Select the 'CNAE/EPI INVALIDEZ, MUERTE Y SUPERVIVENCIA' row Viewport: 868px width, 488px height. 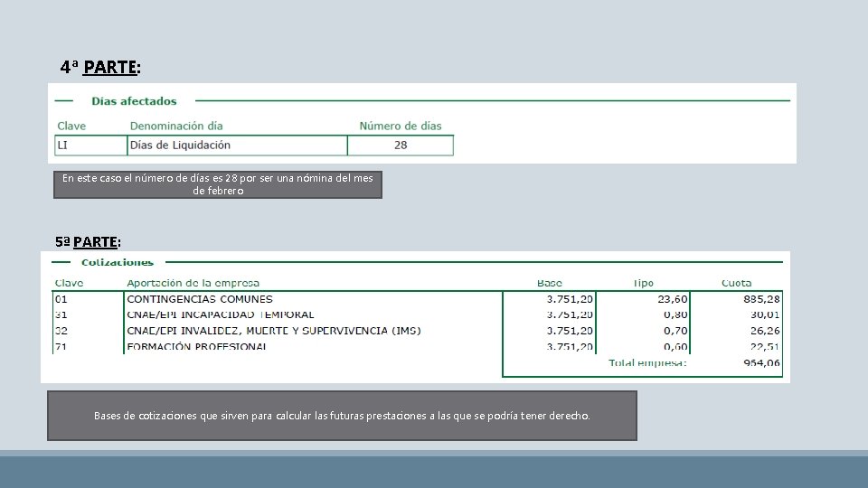pyautogui.click(x=273, y=331)
